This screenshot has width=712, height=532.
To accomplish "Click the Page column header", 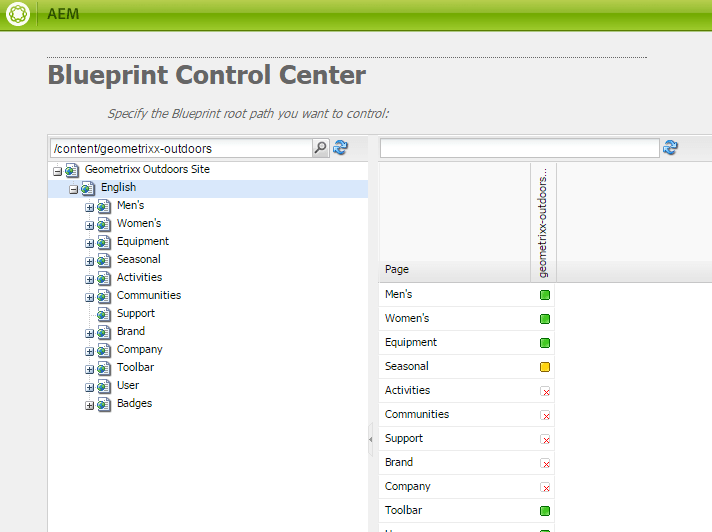I will coord(397,269).
